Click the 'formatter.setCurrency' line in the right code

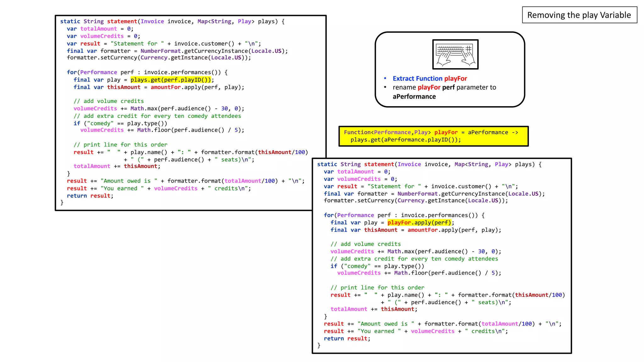point(416,200)
